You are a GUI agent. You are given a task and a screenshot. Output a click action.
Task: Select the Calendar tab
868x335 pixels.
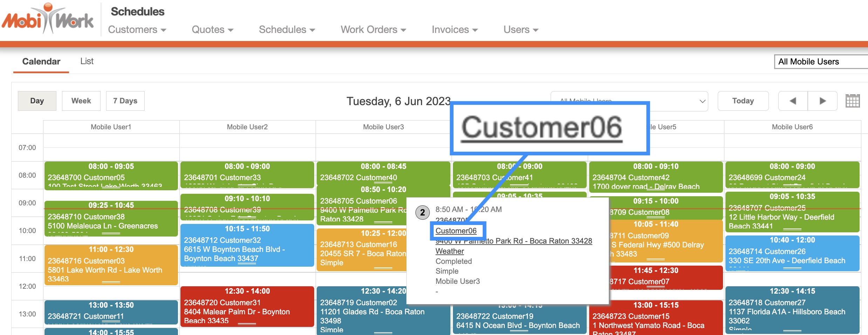pyautogui.click(x=41, y=61)
